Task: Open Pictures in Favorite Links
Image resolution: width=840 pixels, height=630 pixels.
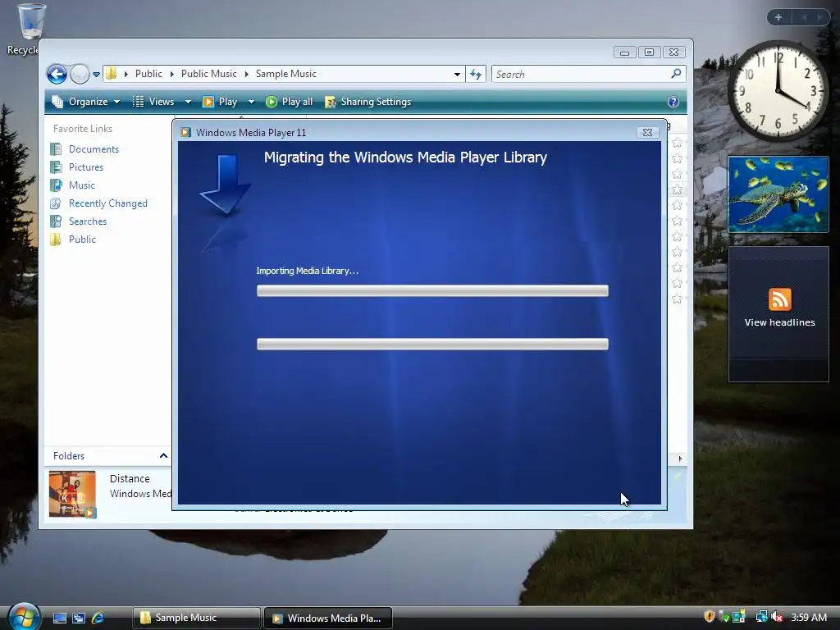Action: point(85,167)
